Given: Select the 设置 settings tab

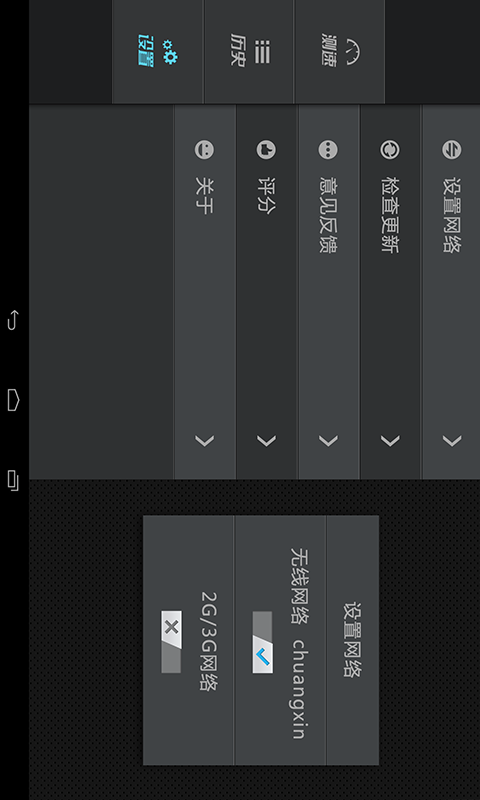Looking at the screenshot, I should [x=158, y=52].
